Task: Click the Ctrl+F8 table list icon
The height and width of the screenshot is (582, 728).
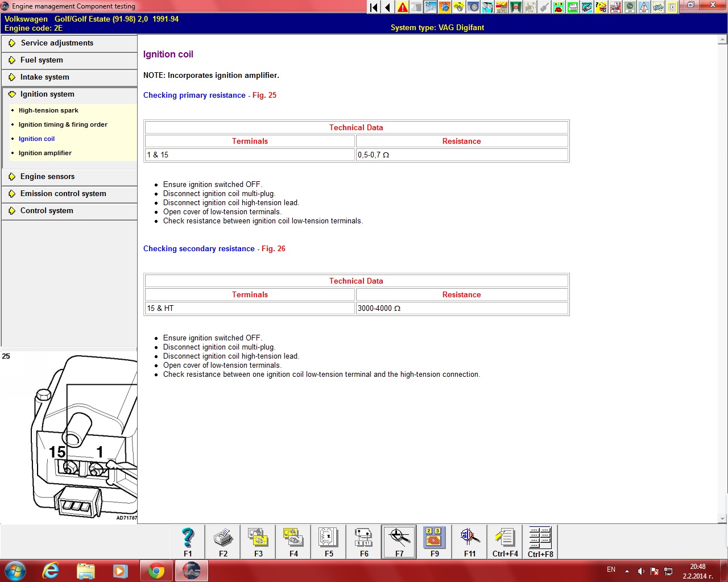Action: pyautogui.click(x=540, y=541)
